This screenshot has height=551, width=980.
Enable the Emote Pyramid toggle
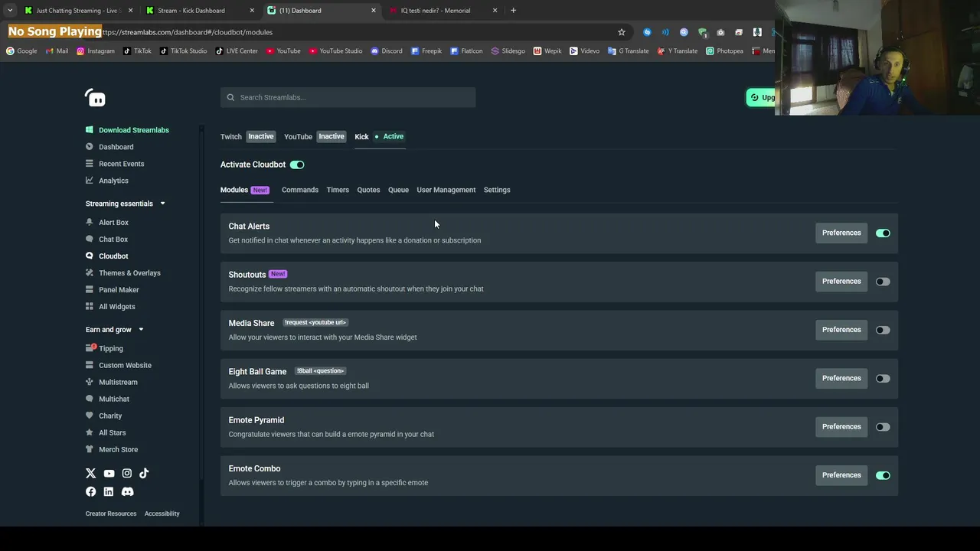click(x=883, y=427)
